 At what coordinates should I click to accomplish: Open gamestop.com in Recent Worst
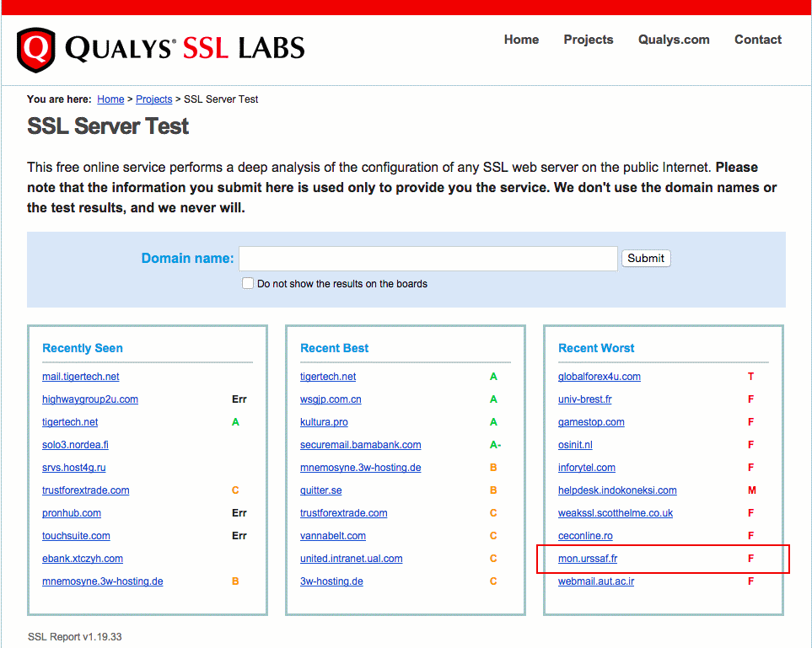tap(591, 422)
